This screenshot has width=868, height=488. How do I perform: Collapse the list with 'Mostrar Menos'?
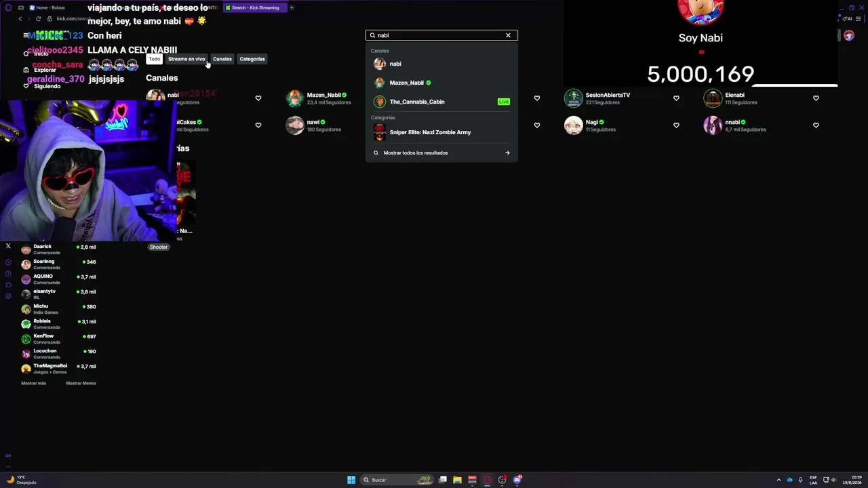click(81, 384)
